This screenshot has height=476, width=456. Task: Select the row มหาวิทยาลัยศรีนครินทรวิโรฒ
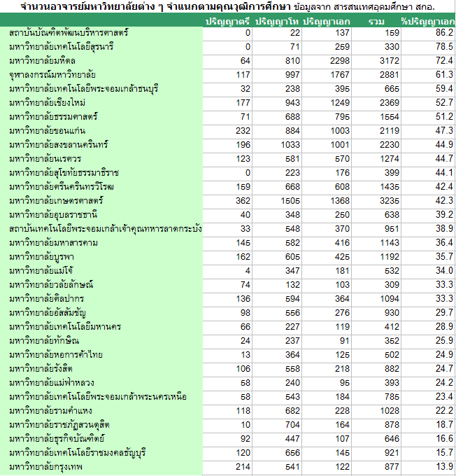pos(227,187)
